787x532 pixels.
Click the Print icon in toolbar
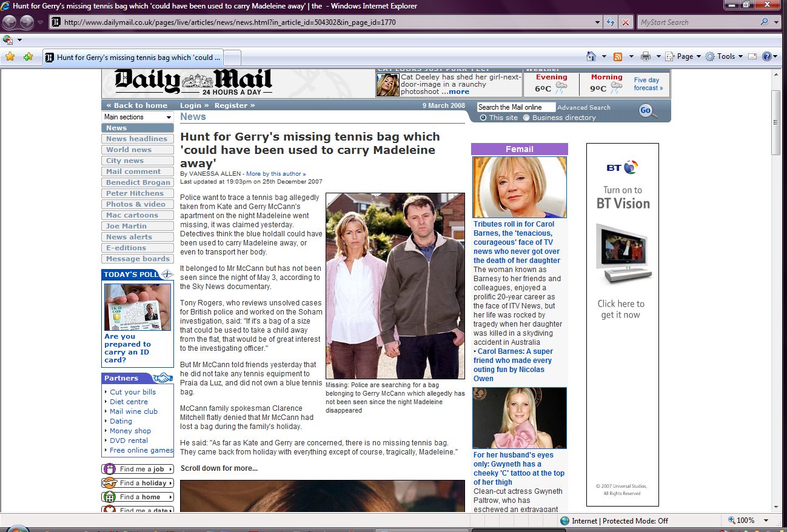pos(646,56)
